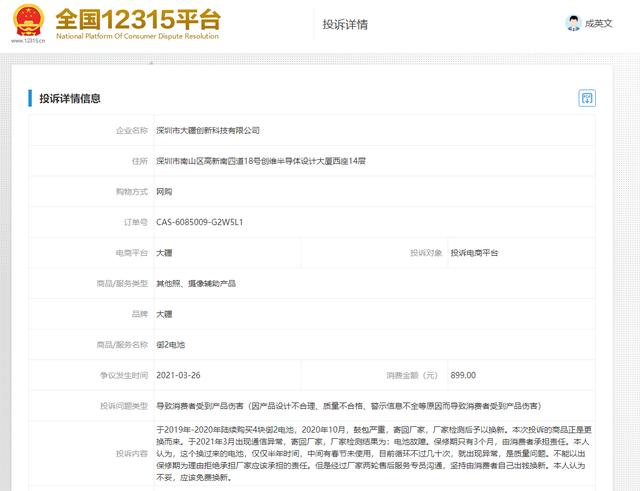
Task: Click the 消费金额（元） field label
Action: (x=412, y=375)
